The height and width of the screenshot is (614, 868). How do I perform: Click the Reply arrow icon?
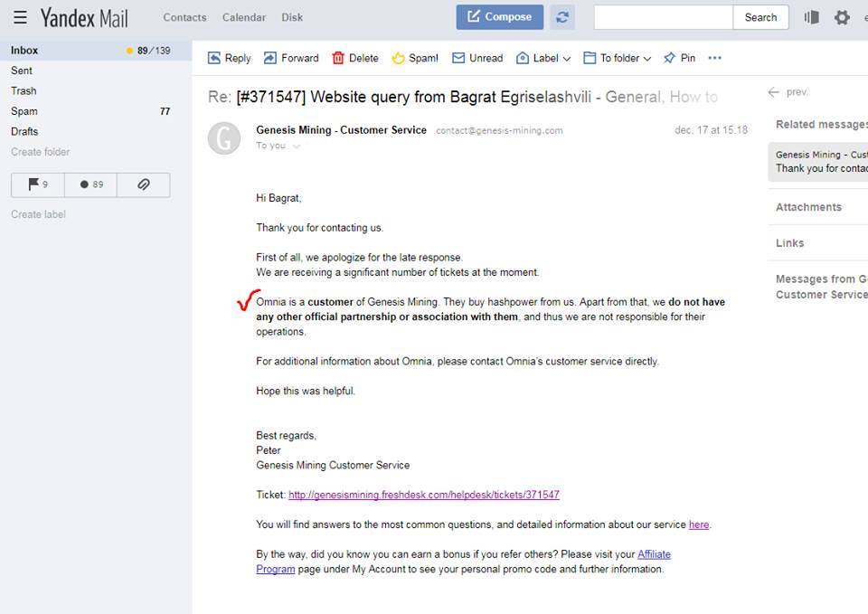pyautogui.click(x=214, y=58)
